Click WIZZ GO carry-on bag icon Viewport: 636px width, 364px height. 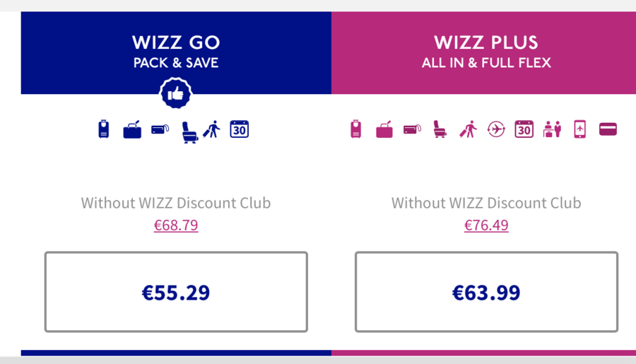point(132,129)
